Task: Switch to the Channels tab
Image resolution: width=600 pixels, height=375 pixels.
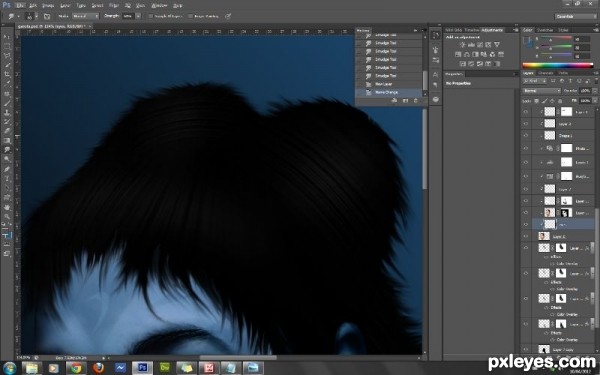Action: (546, 73)
